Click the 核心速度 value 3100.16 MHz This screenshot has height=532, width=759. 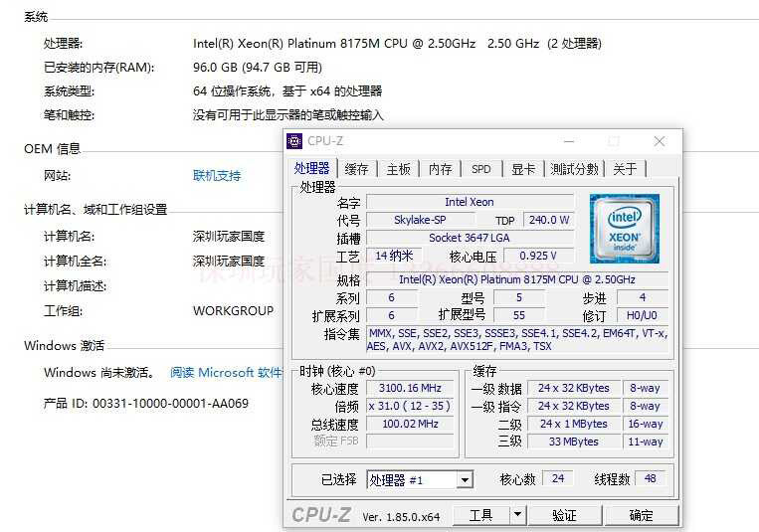click(410, 388)
